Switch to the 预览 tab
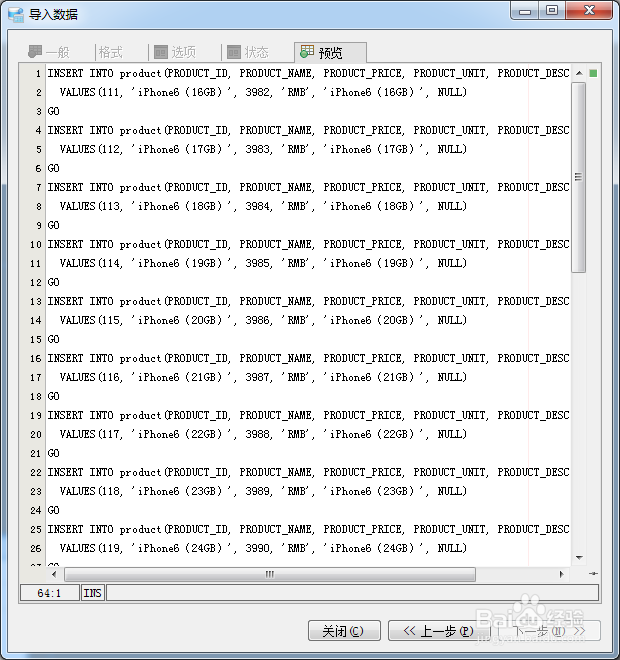The image size is (620, 660). 330,53
